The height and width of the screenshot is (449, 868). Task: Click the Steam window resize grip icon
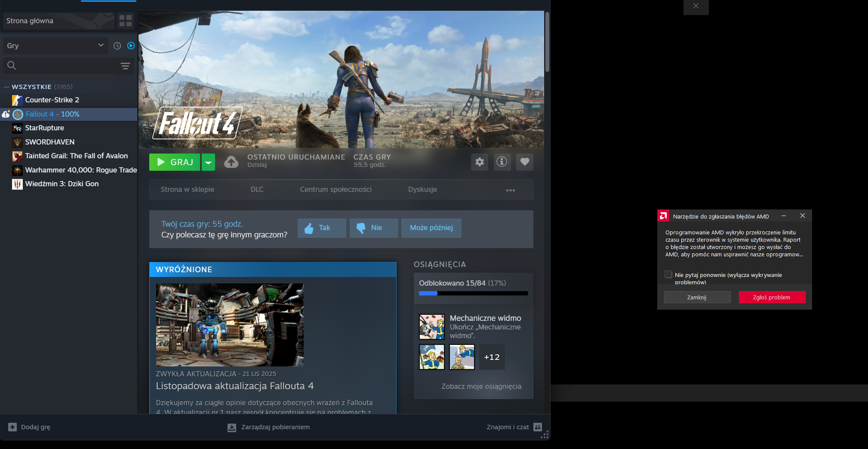545,435
